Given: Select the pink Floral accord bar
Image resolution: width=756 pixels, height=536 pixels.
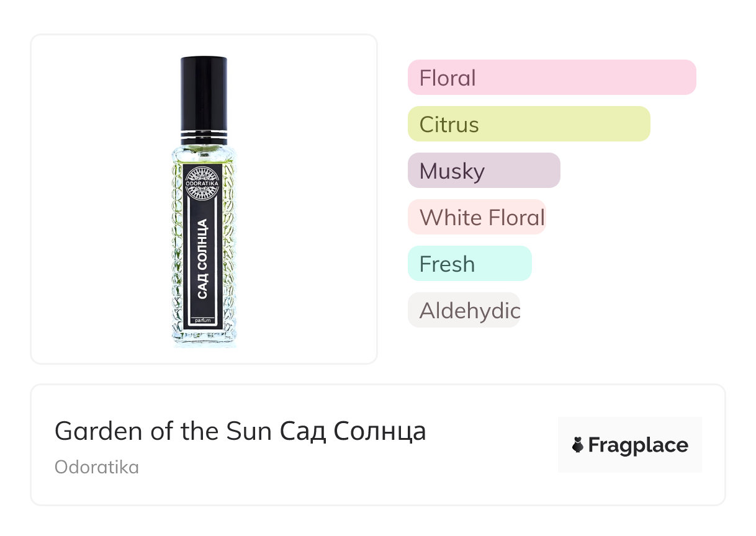Looking at the screenshot, I should click(x=551, y=78).
